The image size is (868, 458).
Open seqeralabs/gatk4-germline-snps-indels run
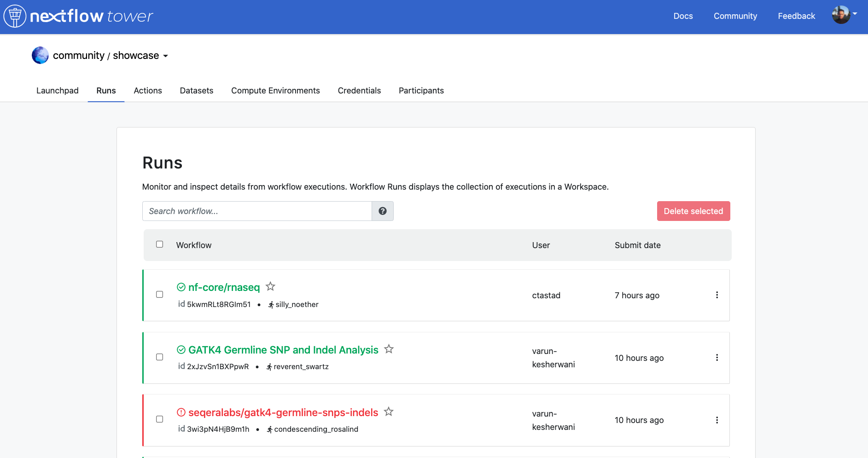point(283,412)
